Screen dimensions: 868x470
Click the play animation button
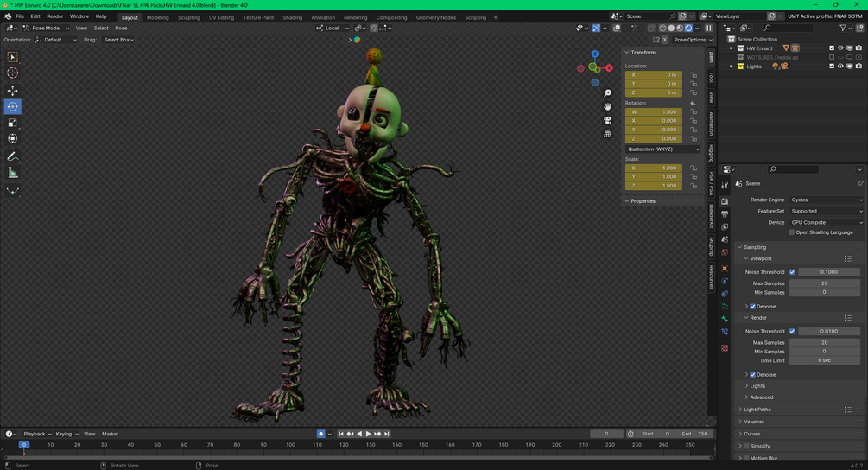point(368,434)
